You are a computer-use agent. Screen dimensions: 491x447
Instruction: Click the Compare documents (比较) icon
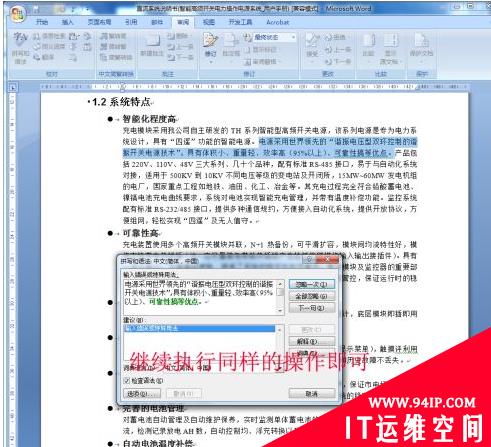[x=368, y=45]
